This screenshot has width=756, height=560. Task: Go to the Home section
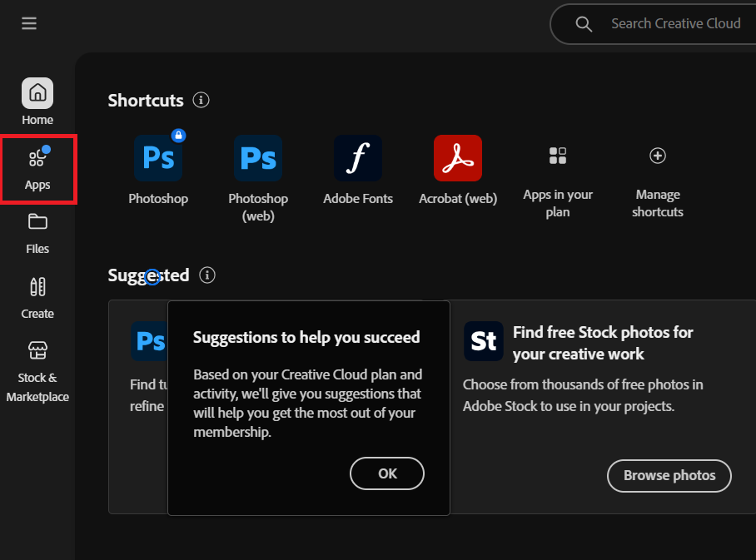pos(37,102)
